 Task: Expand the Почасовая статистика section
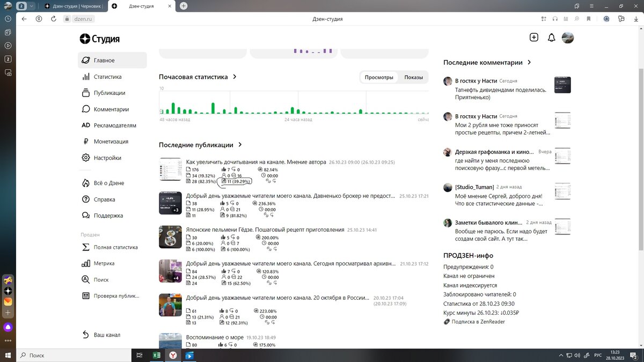(x=235, y=77)
